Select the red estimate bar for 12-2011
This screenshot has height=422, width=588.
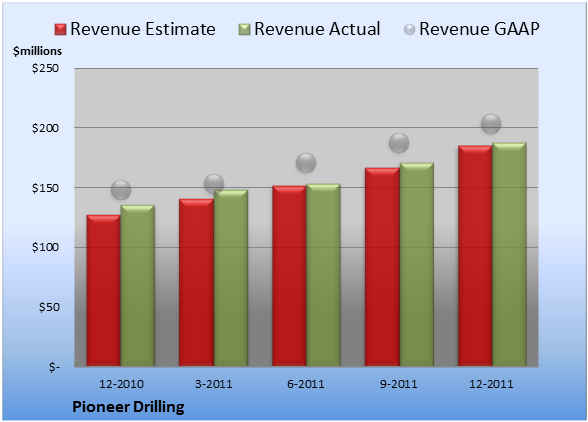(x=475, y=256)
